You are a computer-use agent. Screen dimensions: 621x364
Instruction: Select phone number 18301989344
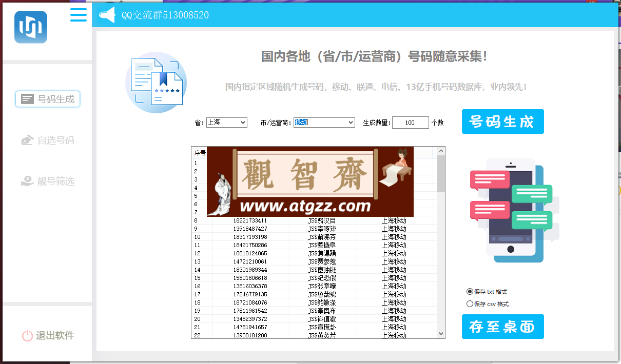coord(250,270)
